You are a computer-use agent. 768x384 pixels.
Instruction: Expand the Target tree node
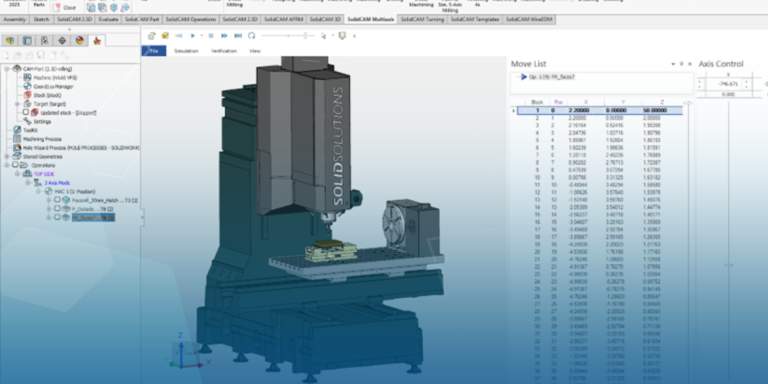18,104
